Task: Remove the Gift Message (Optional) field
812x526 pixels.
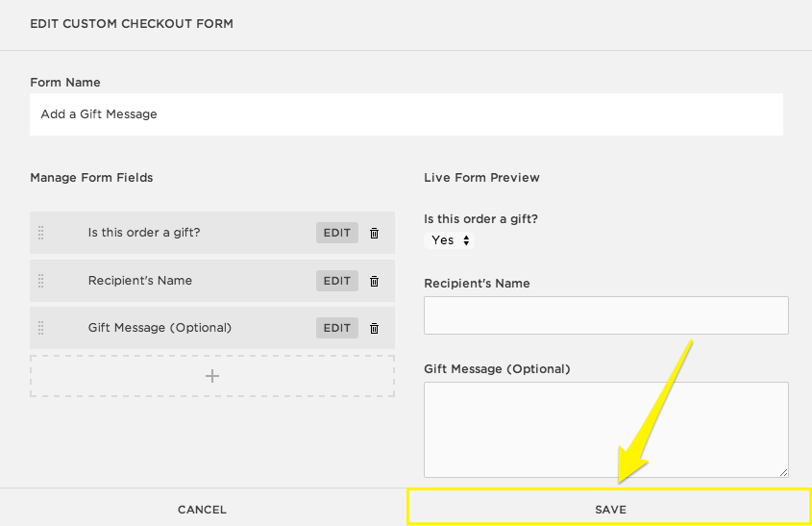Action: click(375, 328)
